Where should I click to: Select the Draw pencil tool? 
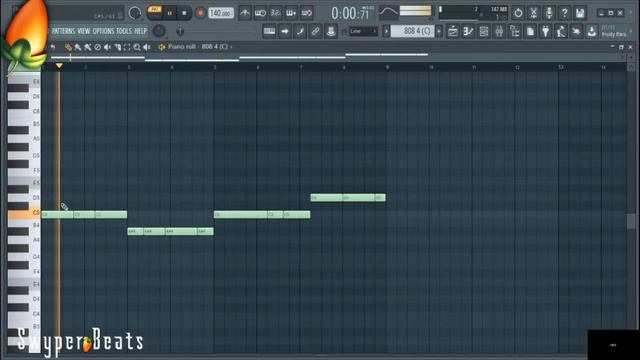point(68,47)
